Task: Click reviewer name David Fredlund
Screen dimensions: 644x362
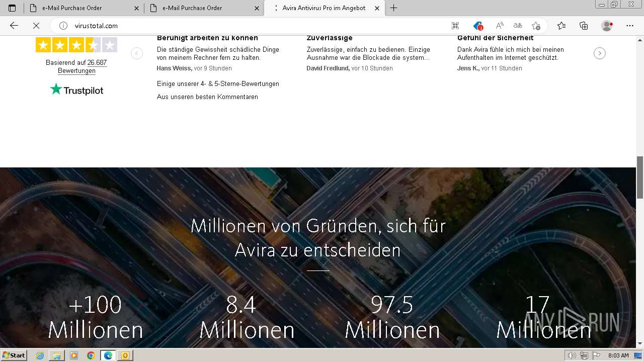Action: 328,68
